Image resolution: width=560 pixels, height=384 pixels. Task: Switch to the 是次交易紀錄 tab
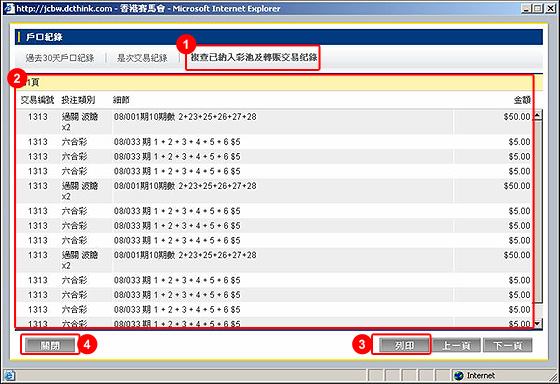(142, 58)
